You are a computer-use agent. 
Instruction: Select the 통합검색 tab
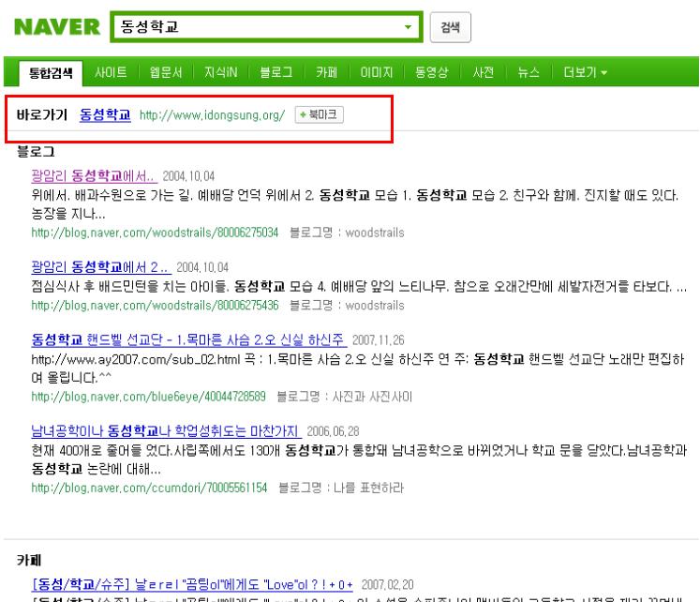click(52, 72)
